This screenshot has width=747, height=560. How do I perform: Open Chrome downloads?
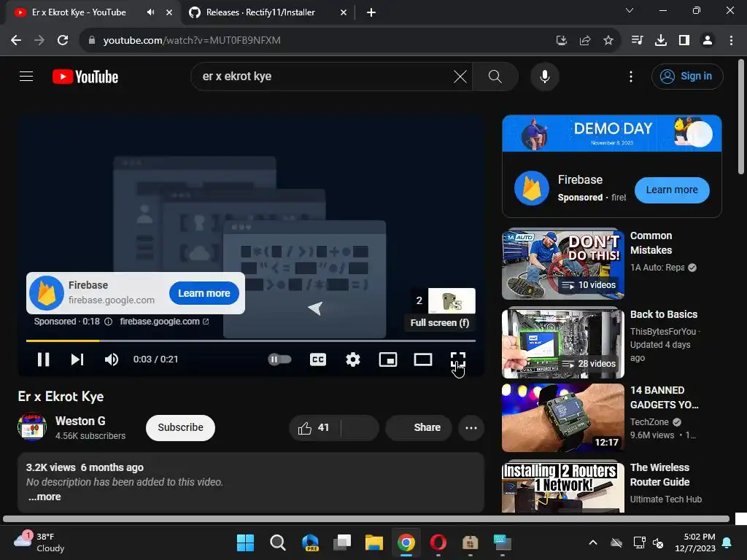click(x=660, y=41)
